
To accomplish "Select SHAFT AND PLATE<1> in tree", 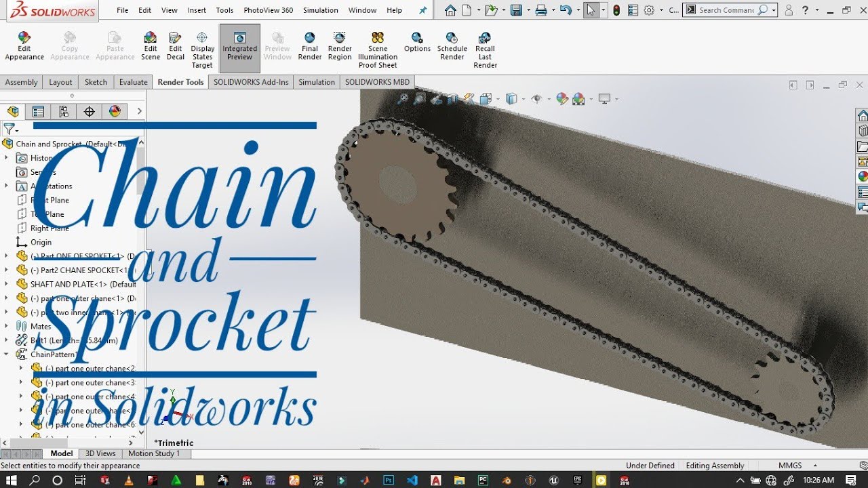I will 76,284.
